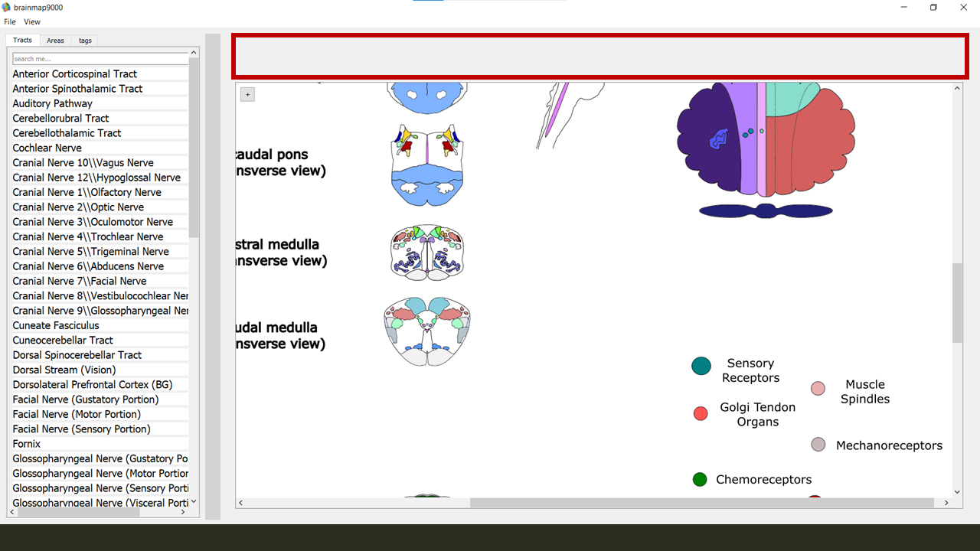Click the caudal pons transverse section diagram
Viewport: 980px width, 551px height.
427,165
